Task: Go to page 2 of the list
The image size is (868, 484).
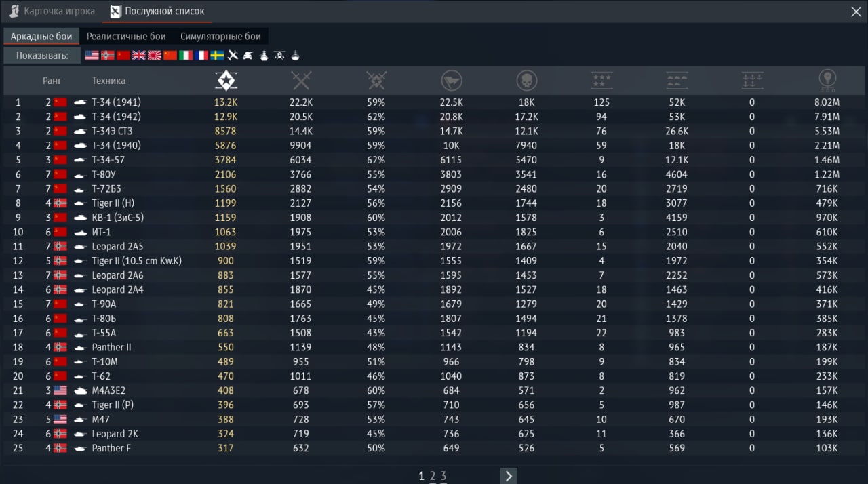Action: 432,476
